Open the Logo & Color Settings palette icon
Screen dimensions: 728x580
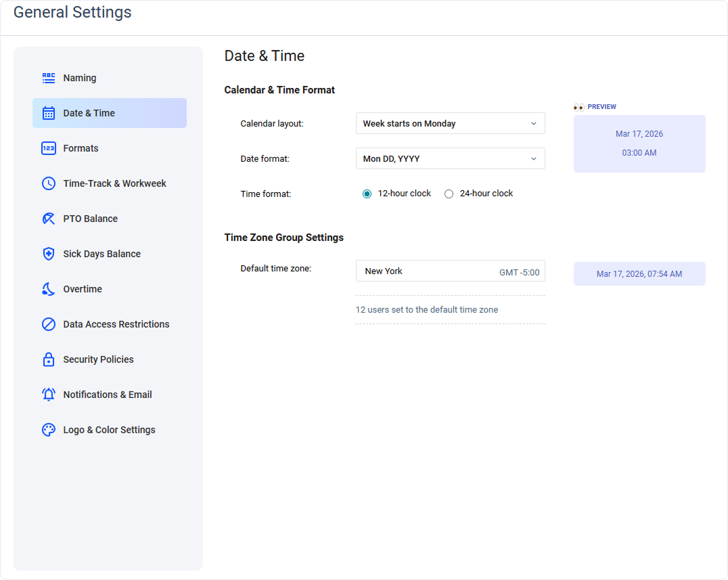(x=48, y=430)
